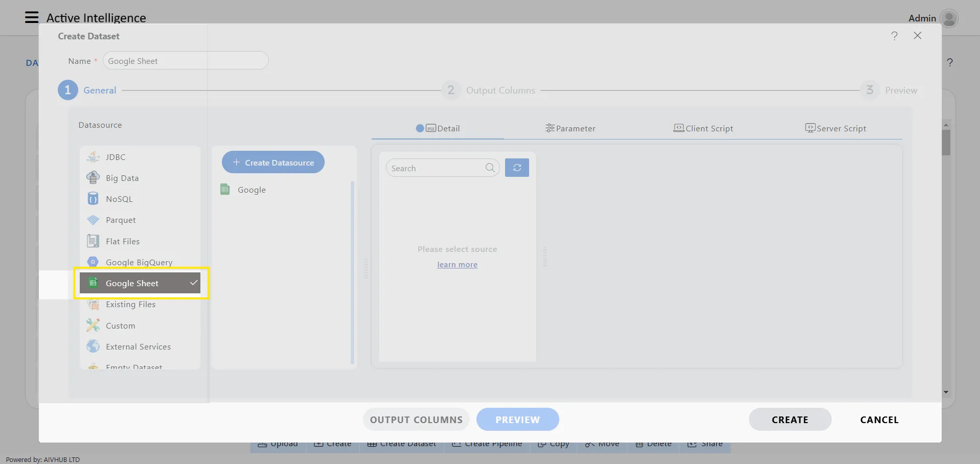Click the Server Script icon

(x=810, y=128)
